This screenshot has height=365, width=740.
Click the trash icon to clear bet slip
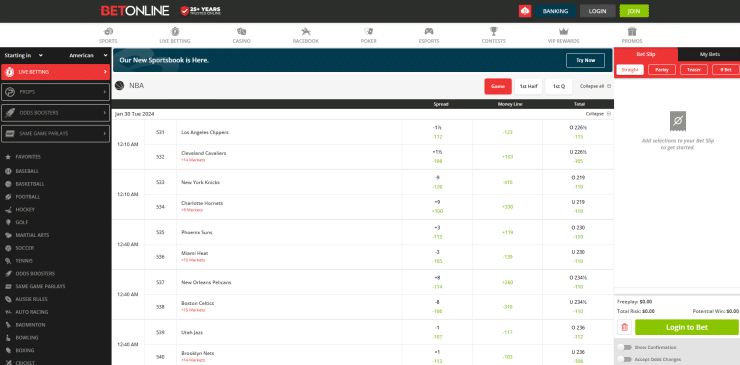point(624,327)
